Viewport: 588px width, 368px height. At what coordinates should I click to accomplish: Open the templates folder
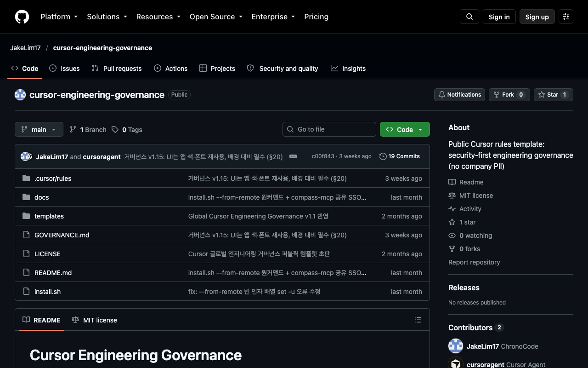pos(49,216)
